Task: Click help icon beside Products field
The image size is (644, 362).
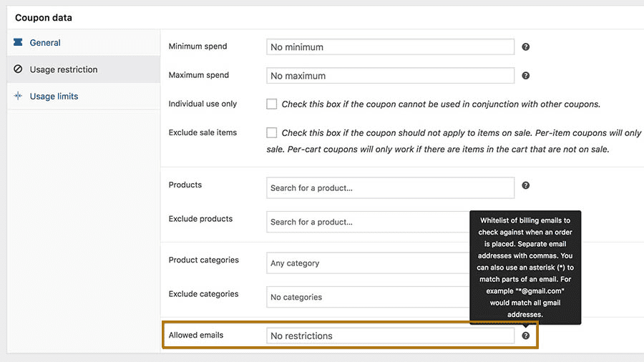Action: tap(525, 185)
